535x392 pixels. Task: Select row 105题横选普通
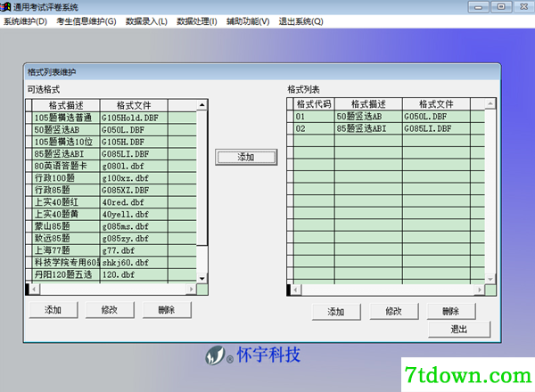tap(66, 118)
